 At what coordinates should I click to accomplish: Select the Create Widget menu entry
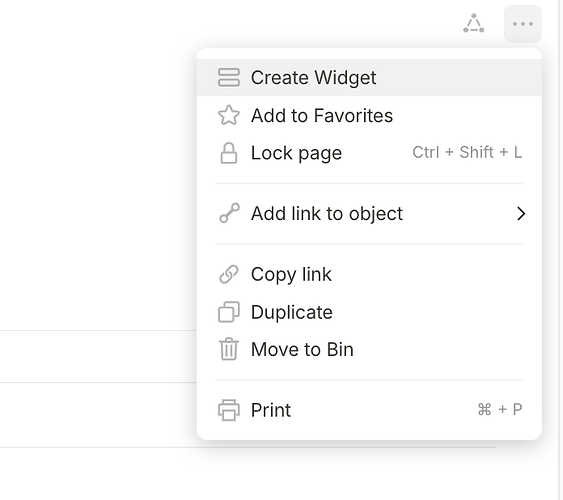pyautogui.click(x=369, y=78)
